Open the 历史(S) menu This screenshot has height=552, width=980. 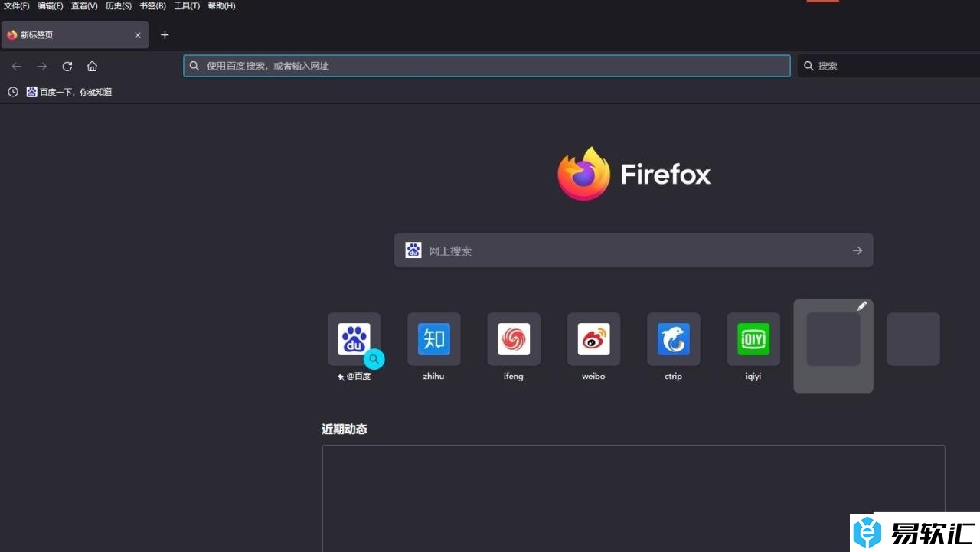tap(119, 6)
